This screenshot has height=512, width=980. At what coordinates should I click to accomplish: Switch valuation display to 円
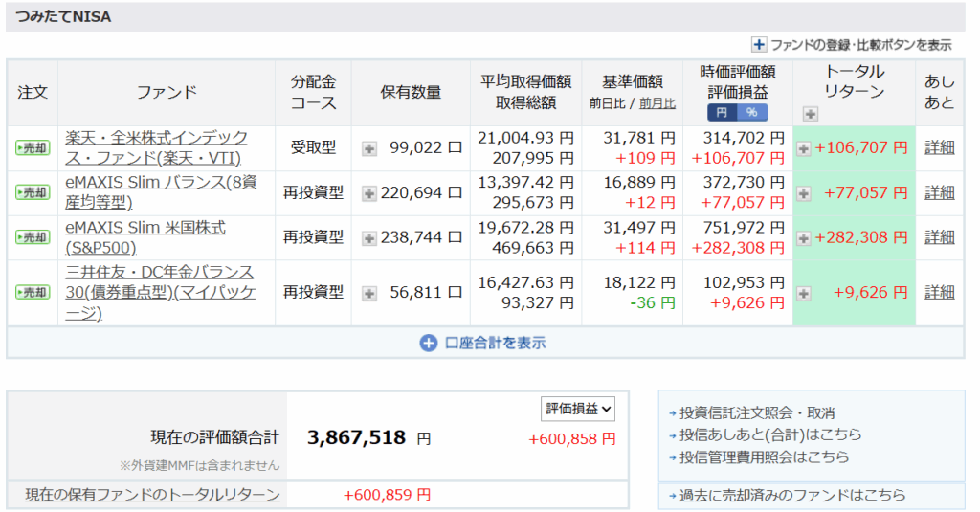[722, 113]
